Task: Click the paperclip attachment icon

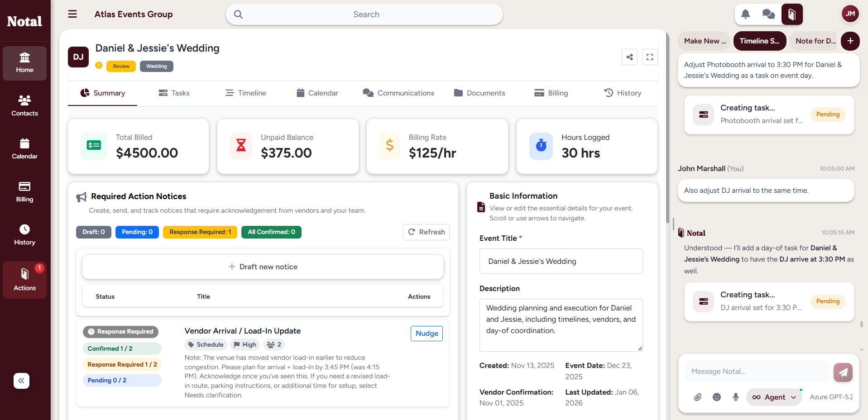Action: click(x=698, y=397)
